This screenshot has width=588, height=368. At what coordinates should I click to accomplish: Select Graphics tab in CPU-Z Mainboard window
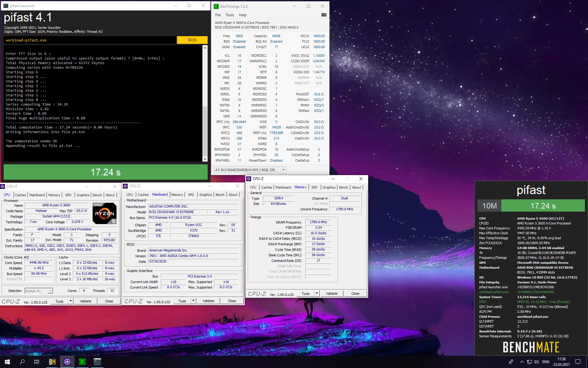(205, 195)
